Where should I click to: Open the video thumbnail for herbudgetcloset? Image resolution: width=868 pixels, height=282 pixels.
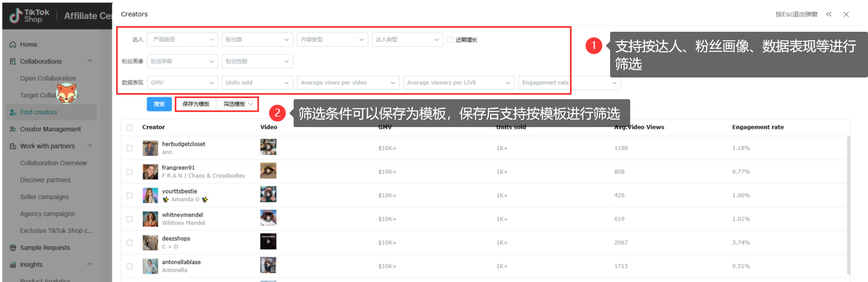click(x=268, y=147)
